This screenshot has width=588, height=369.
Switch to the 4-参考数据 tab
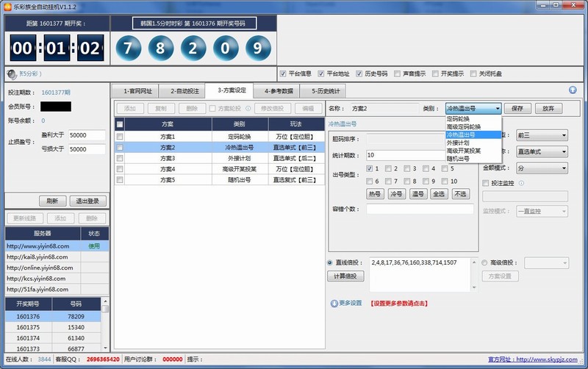coord(279,91)
